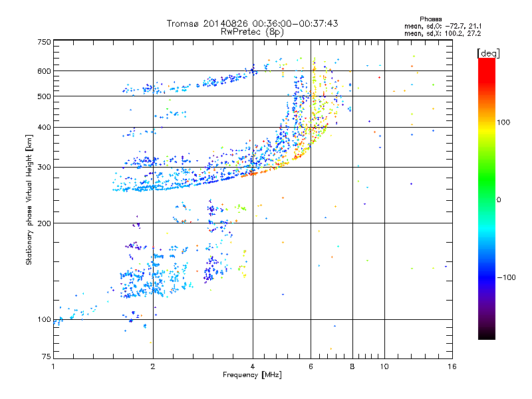532x399 pixels.
Task: Click the colorbar tick label '-100'
Action: pos(506,277)
